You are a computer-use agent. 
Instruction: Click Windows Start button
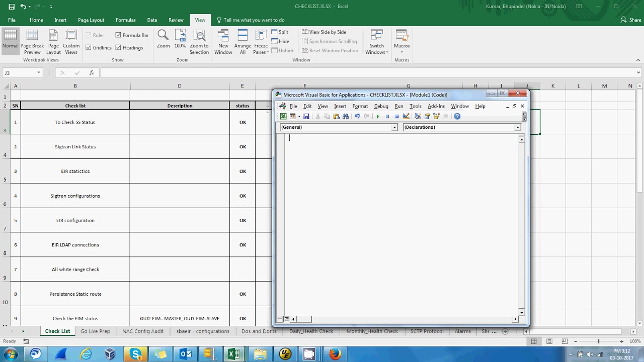pyautogui.click(x=11, y=354)
